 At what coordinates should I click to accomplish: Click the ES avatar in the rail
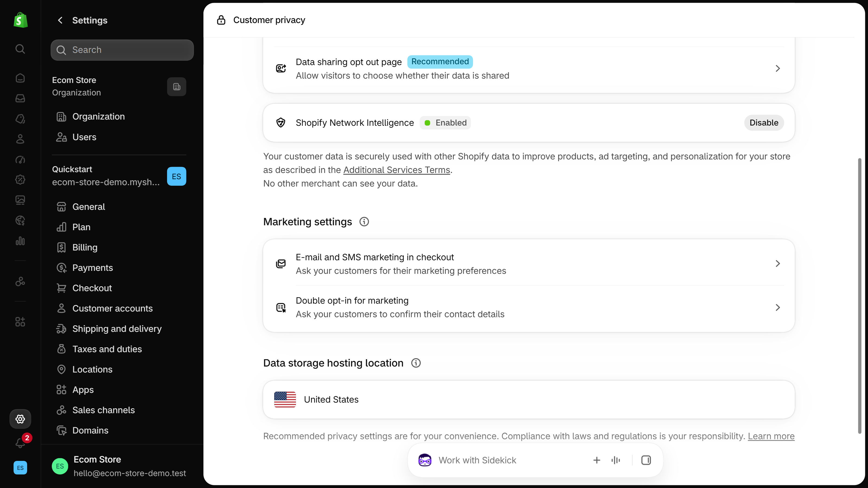coord(20,468)
